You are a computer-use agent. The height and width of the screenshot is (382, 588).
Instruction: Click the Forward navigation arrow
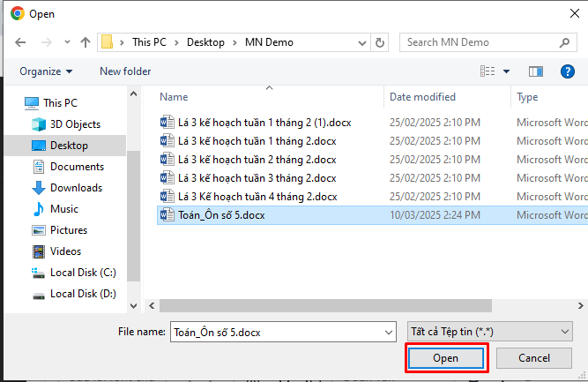pos(47,42)
